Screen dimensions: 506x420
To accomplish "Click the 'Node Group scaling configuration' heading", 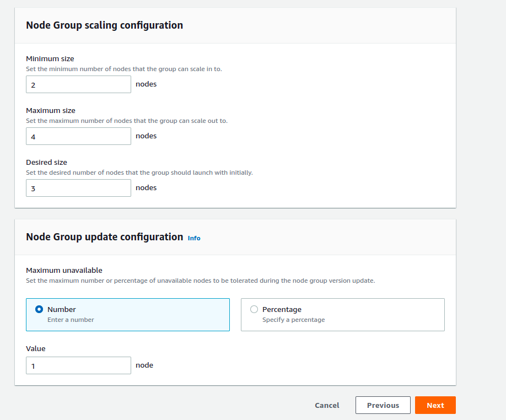I will pyautogui.click(x=104, y=25).
